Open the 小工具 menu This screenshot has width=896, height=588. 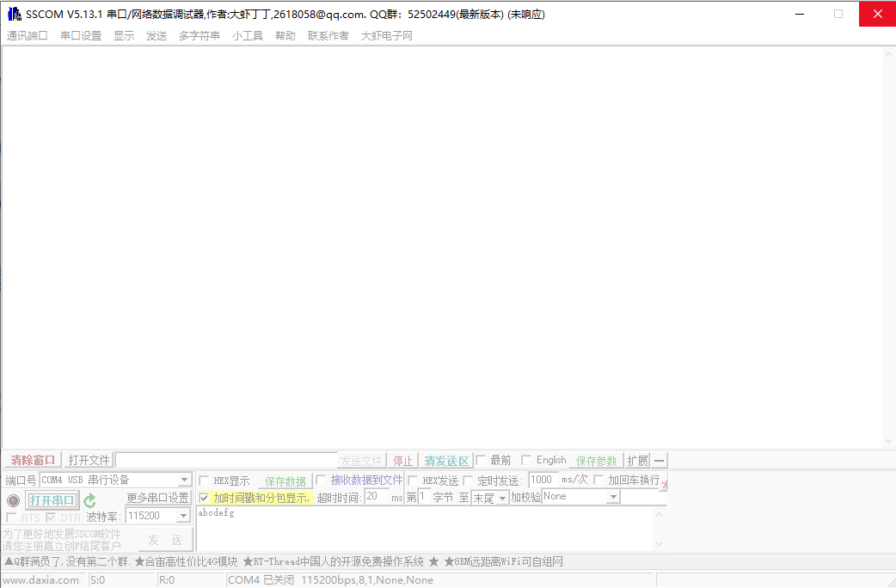248,35
